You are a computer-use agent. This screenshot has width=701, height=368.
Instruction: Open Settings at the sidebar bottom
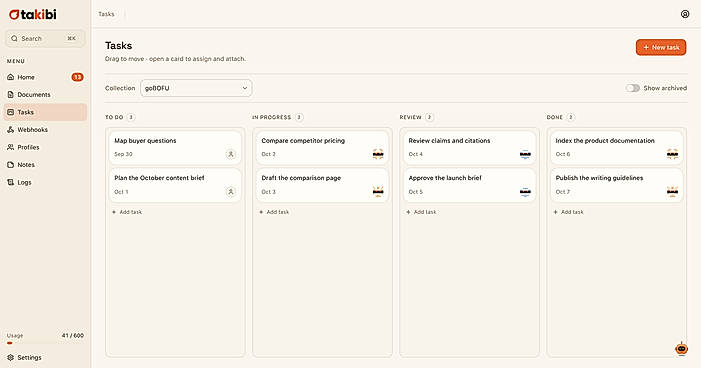(45, 357)
